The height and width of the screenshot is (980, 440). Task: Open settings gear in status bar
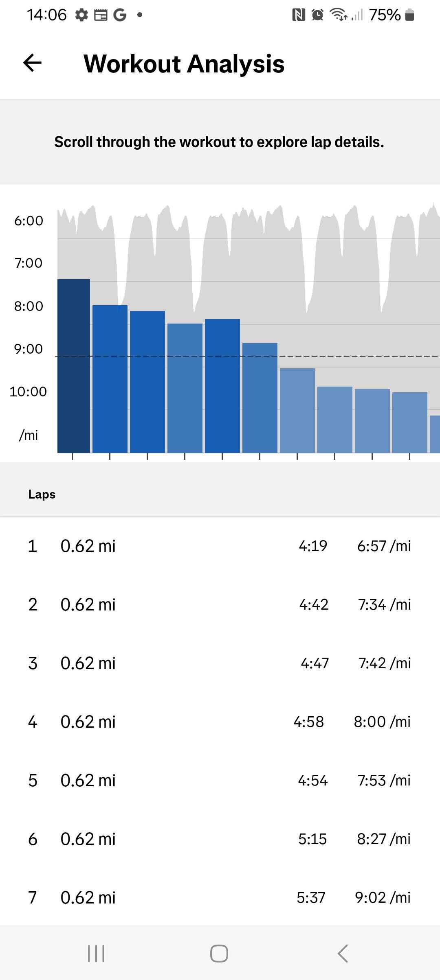(x=81, y=15)
